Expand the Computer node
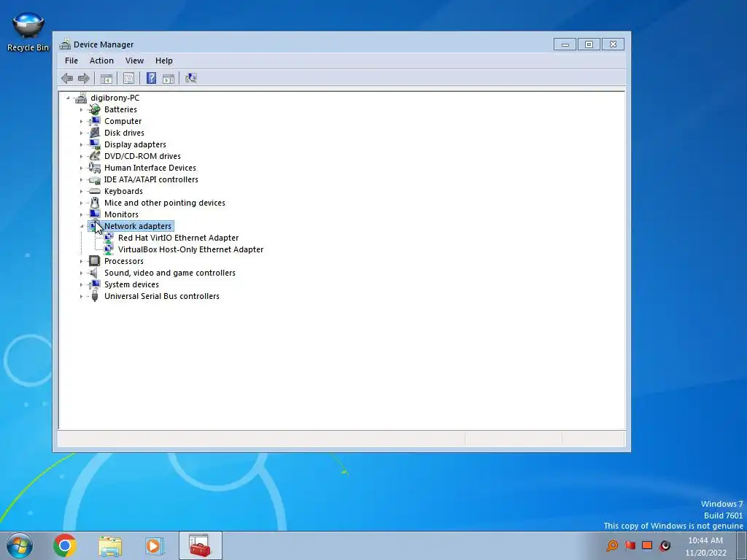This screenshot has height=560, width=747. click(81, 122)
